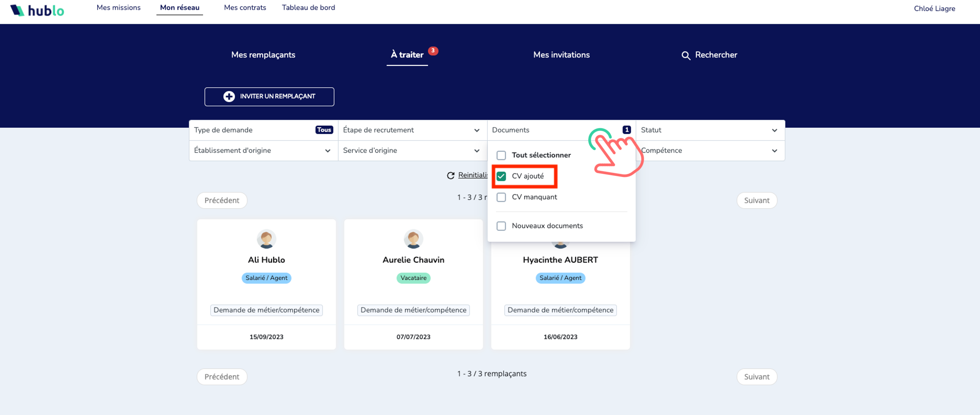
Task: Open the Statut filter dropdown
Action: pos(710,130)
